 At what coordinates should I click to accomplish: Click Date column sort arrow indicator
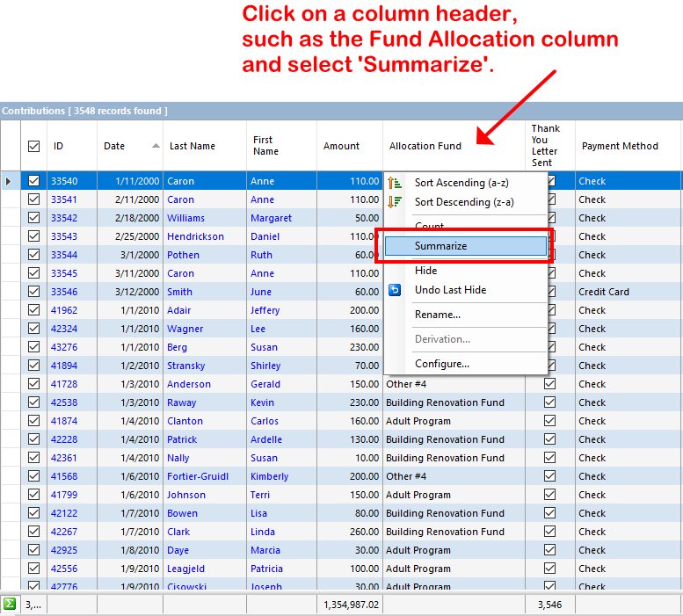[156, 146]
